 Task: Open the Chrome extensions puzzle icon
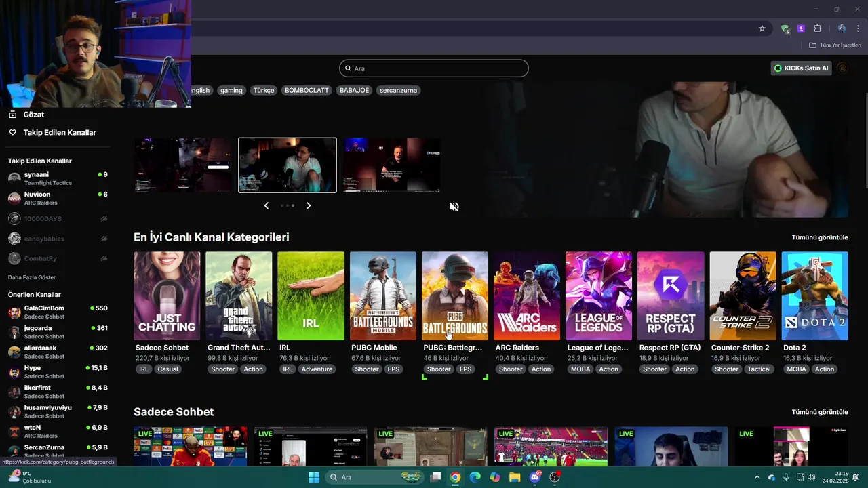click(817, 28)
